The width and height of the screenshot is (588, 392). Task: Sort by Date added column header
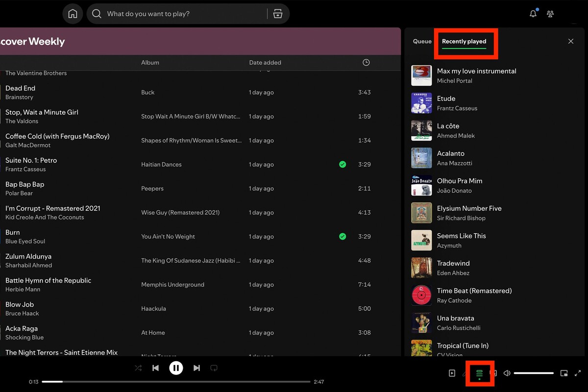click(x=265, y=63)
